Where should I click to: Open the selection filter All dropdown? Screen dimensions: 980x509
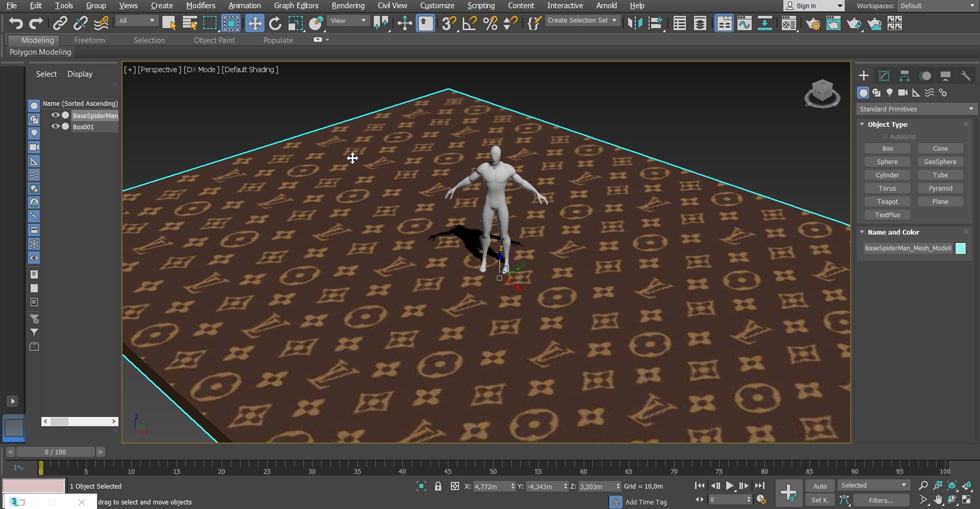click(136, 20)
